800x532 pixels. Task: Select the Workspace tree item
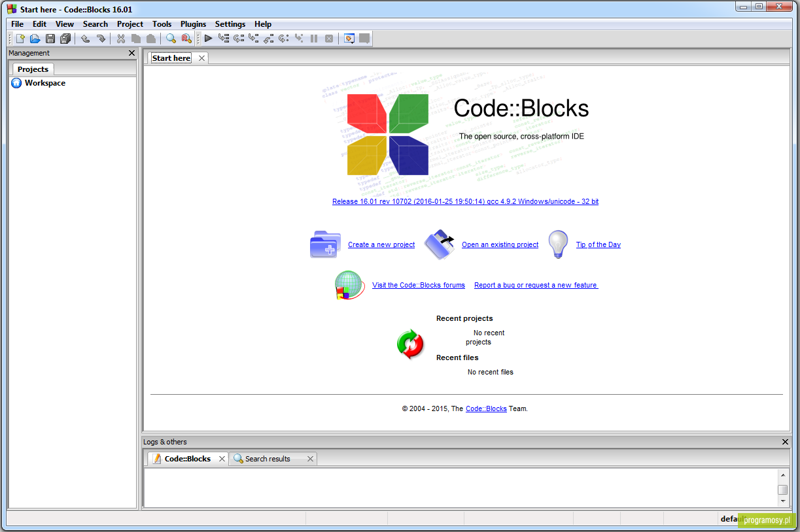click(45, 83)
